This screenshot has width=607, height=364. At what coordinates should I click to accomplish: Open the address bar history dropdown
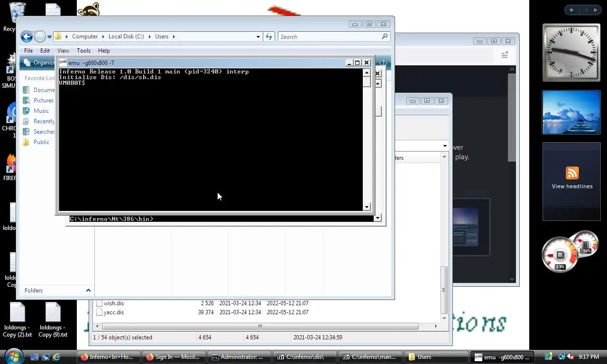(x=258, y=36)
